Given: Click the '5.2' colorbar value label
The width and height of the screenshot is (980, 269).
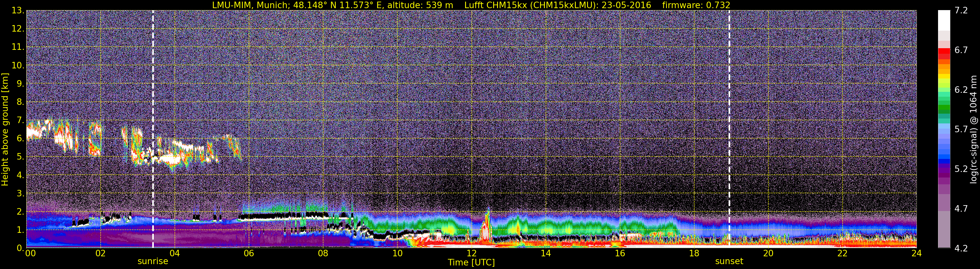Looking at the screenshot, I should [x=961, y=169].
